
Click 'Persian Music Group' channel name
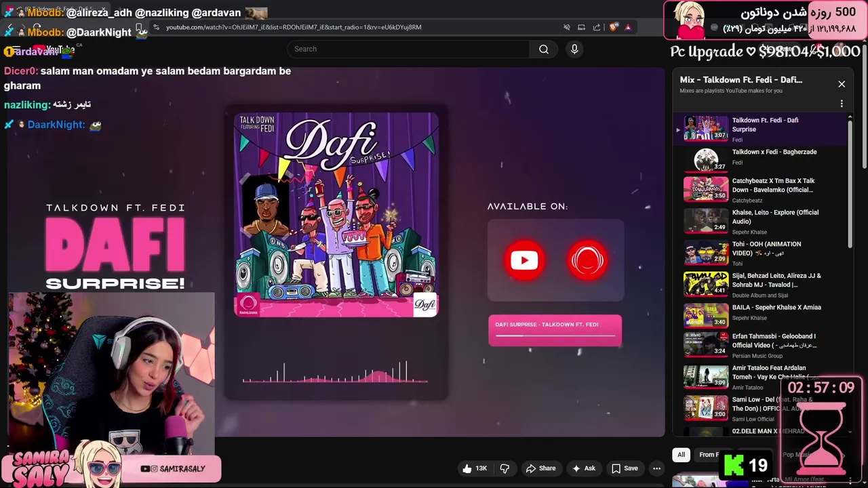pos(757,356)
